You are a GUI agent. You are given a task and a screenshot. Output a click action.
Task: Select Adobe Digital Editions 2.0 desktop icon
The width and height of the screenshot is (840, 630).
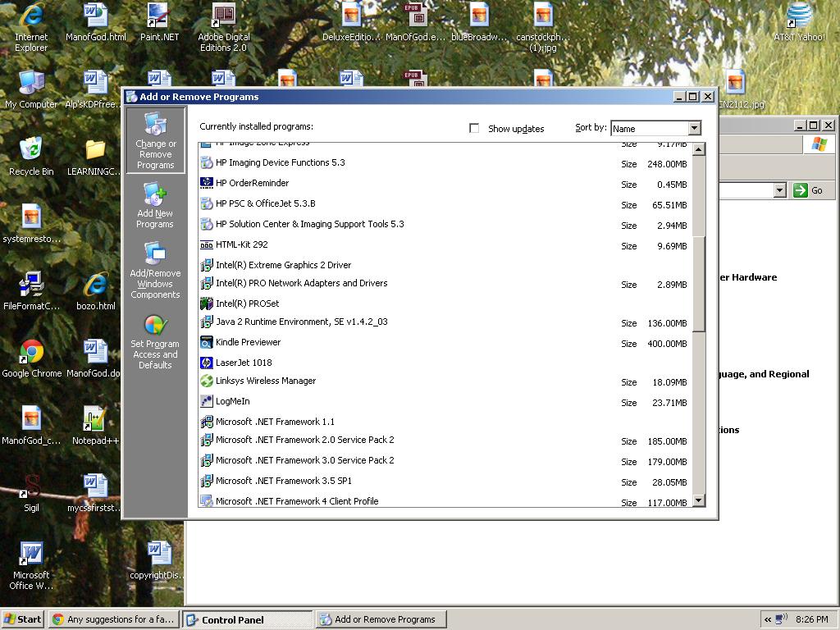(x=223, y=28)
